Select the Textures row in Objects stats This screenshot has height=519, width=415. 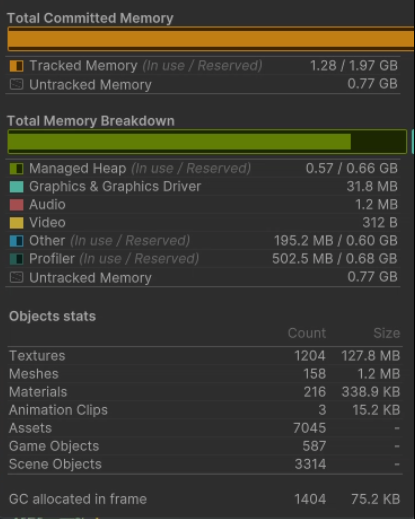tap(204, 356)
